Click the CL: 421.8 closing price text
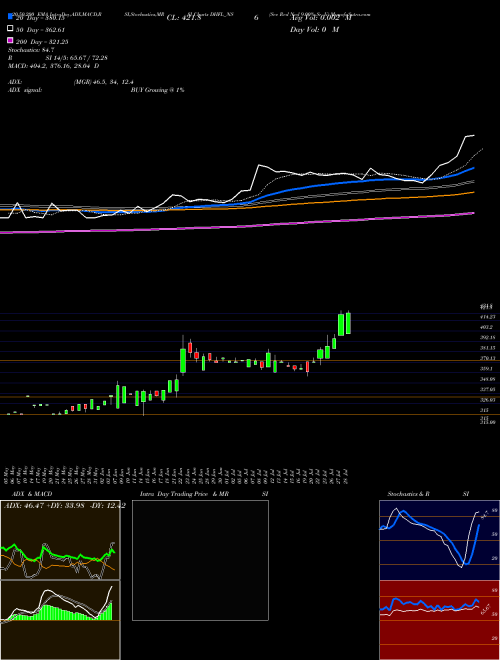Viewport: 500px width, 660px height. click(x=184, y=18)
